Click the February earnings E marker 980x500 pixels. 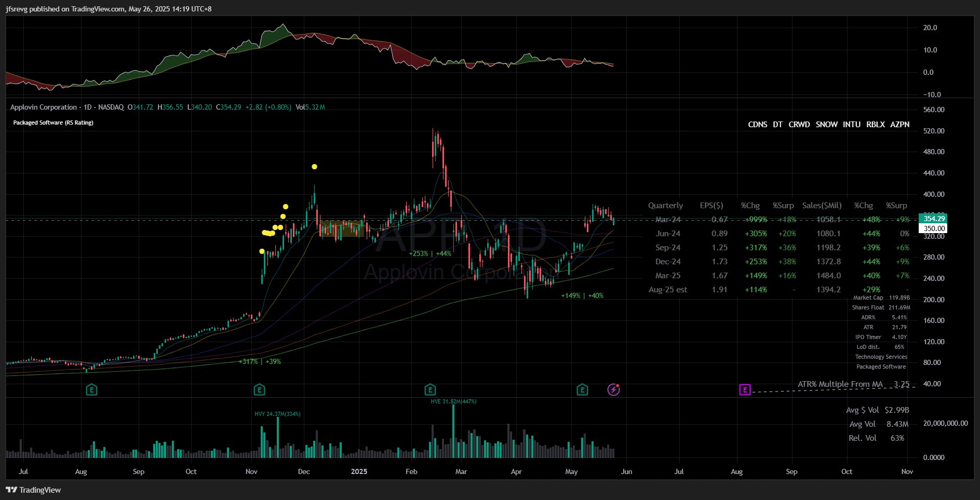(x=430, y=389)
